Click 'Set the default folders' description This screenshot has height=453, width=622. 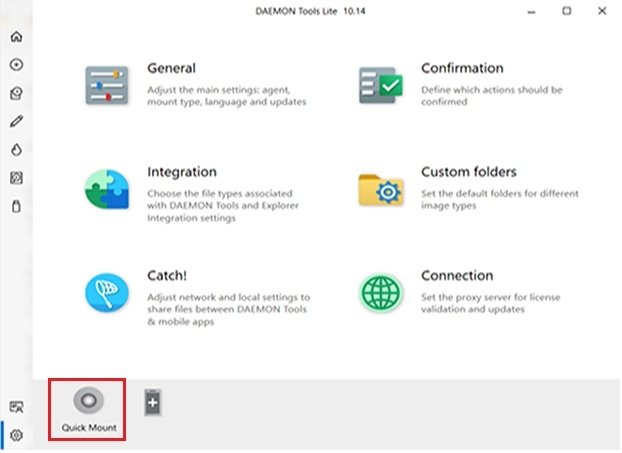500,200
